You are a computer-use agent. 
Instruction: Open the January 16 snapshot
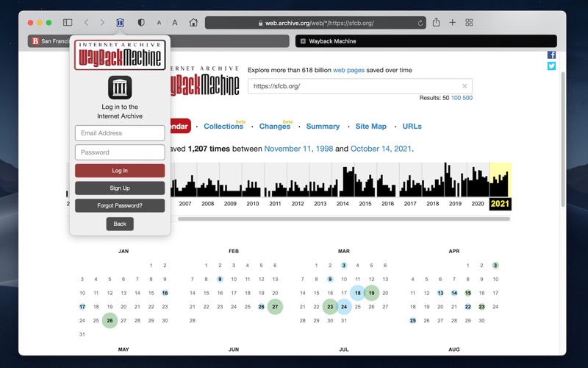coord(165,293)
